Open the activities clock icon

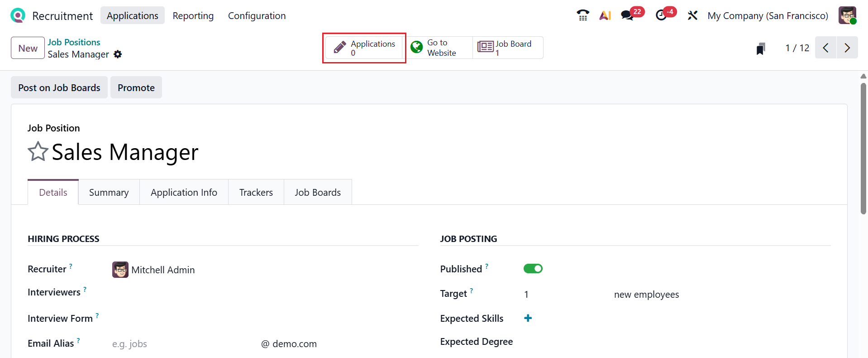(661, 15)
